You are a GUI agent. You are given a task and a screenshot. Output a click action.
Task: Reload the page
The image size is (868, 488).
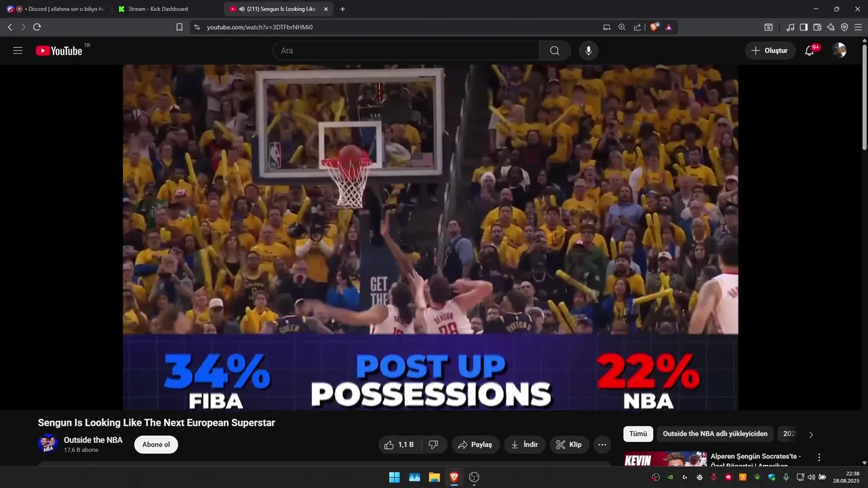tap(37, 27)
